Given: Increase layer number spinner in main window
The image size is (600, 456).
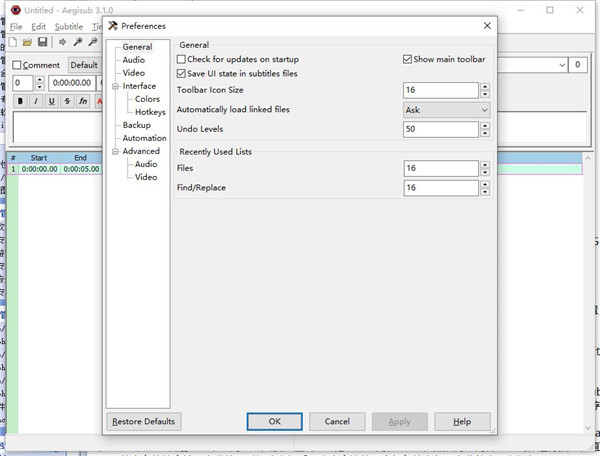Looking at the screenshot, I should pyautogui.click(x=39, y=79).
